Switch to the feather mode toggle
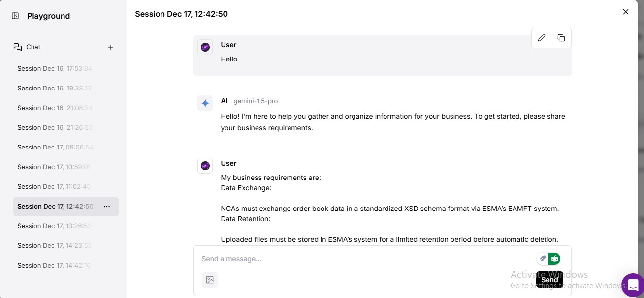This screenshot has height=298, width=644. pyautogui.click(x=543, y=258)
